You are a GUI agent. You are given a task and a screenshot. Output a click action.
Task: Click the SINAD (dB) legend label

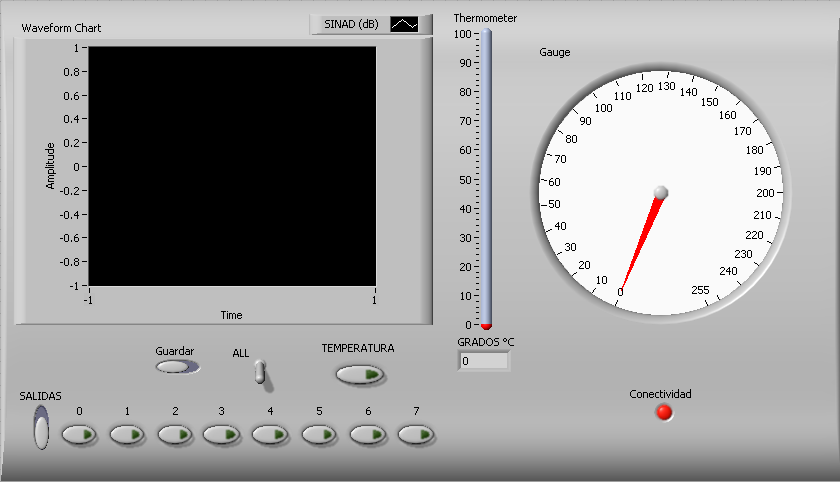click(351, 24)
